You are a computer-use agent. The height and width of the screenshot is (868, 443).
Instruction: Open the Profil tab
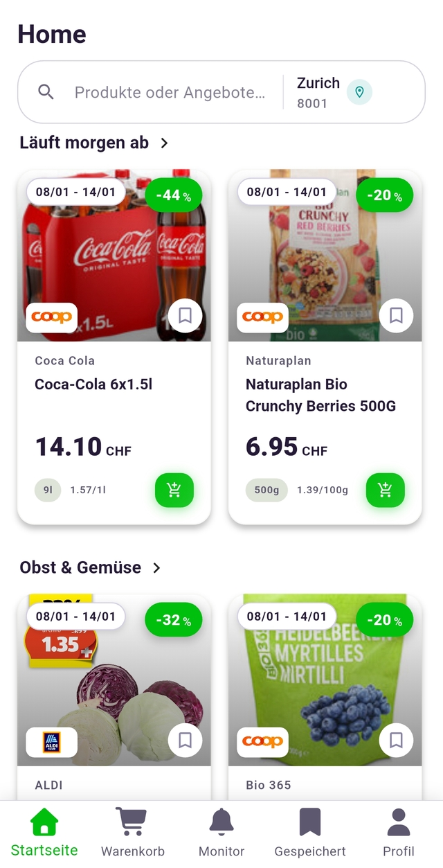399,833
